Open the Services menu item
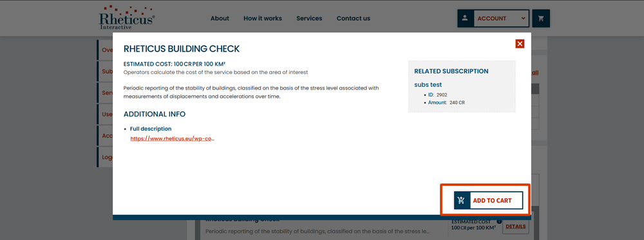 point(309,19)
